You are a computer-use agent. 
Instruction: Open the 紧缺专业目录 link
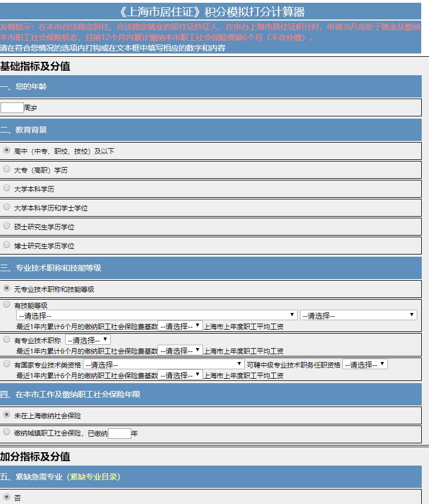click(x=93, y=477)
